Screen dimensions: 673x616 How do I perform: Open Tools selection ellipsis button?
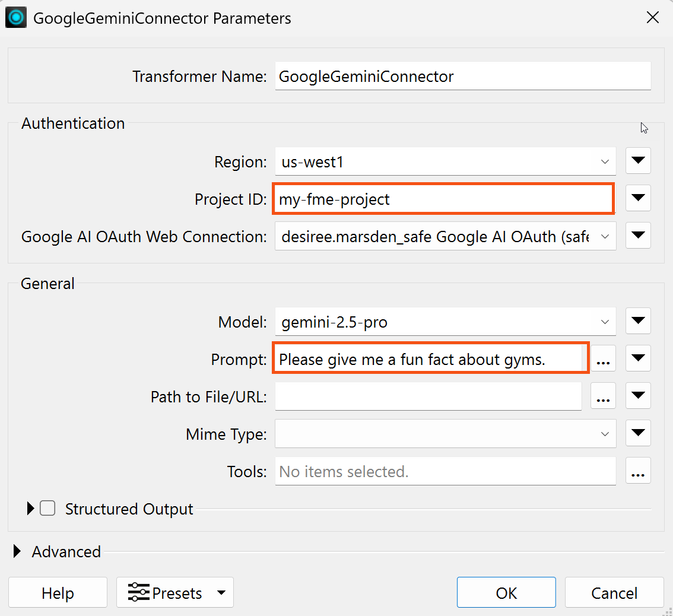click(638, 471)
